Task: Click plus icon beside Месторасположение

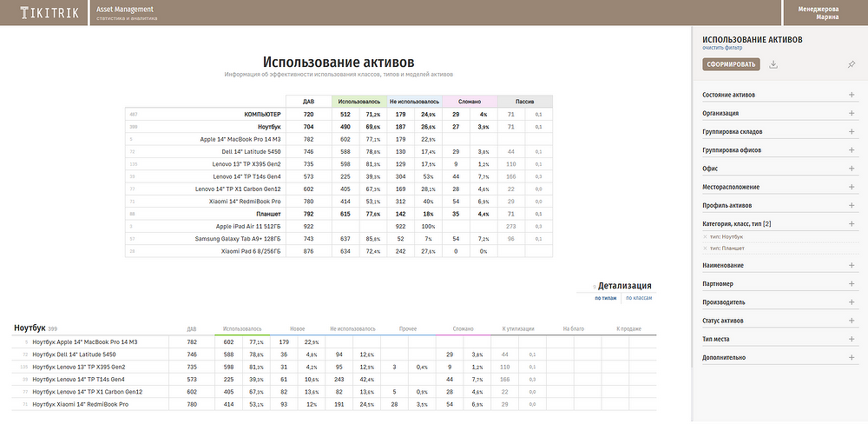Action: 851,187
